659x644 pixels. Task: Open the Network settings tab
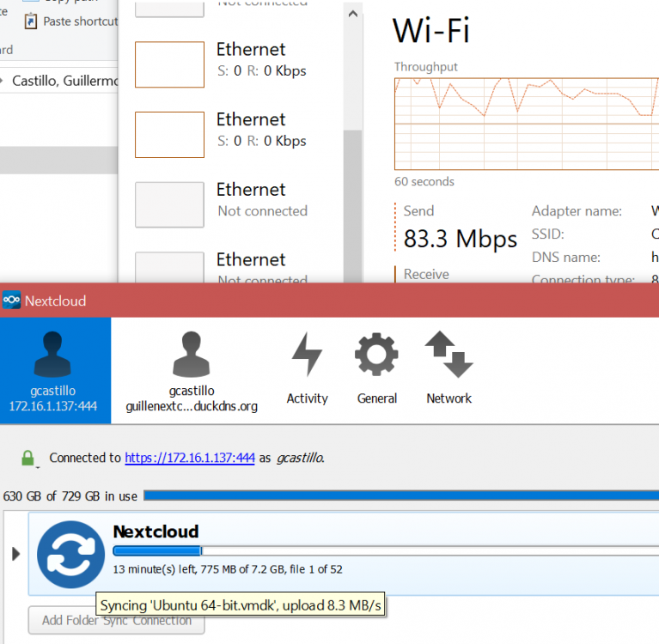click(448, 369)
